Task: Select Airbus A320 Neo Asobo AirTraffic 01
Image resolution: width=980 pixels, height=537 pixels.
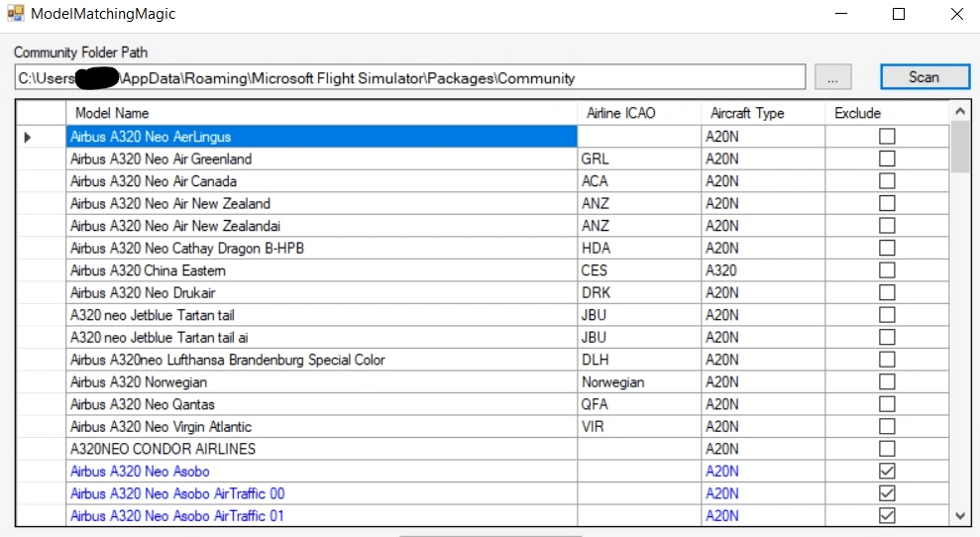Action: (321, 516)
